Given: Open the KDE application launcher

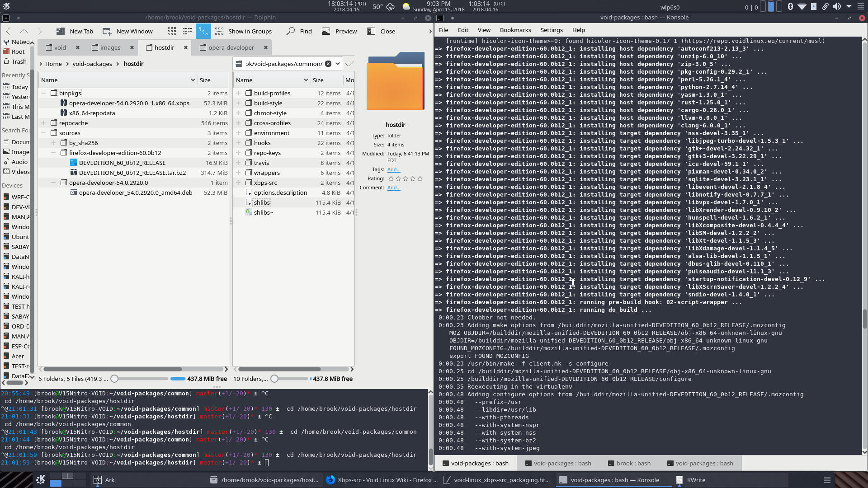Looking at the screenshot, I should (x=41, y=480).
